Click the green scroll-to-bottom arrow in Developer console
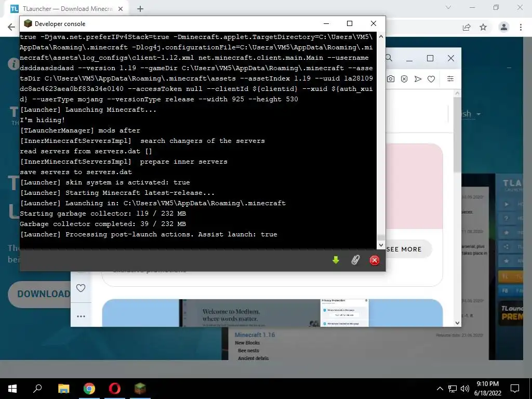The height and width of the screenshot is (399, 532). 336,260
